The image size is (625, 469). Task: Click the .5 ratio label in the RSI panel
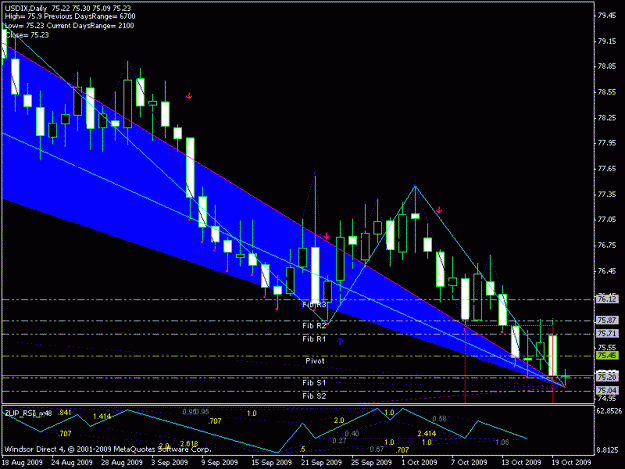point(303,449)
